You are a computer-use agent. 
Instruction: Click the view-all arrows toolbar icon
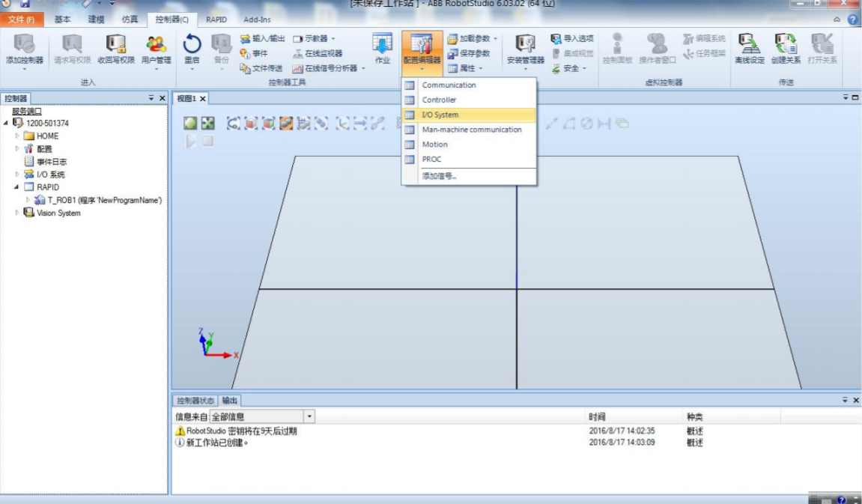click(x=207, y=123)
